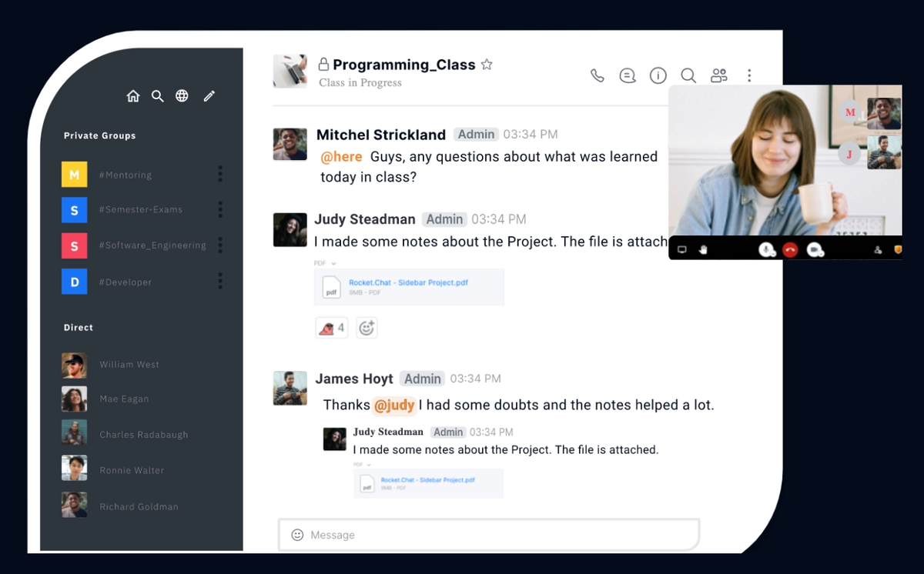Open the members list icon
The width and height of the screenshot is (924, 574).
point(719,75)
